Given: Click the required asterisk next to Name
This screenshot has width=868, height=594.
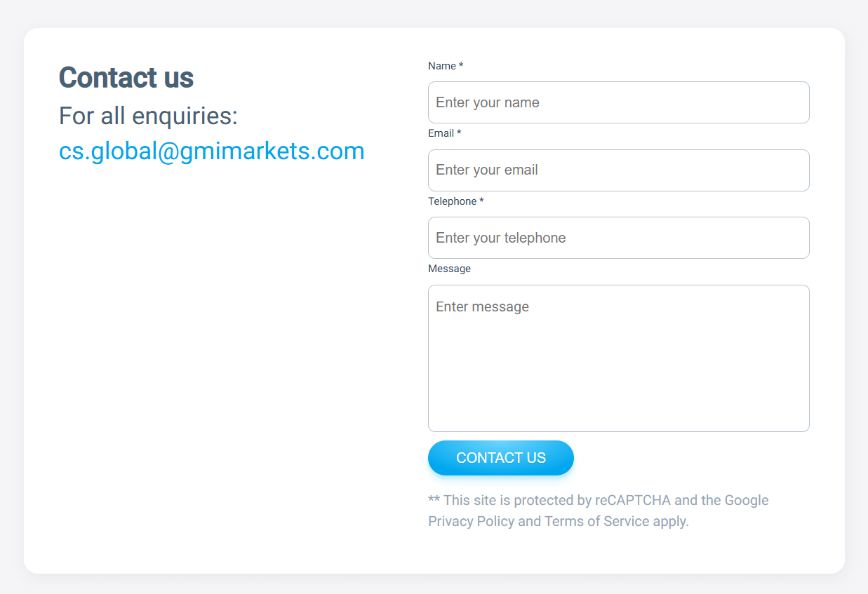Looking at the screenshot, I should click(x=461, y=65).
